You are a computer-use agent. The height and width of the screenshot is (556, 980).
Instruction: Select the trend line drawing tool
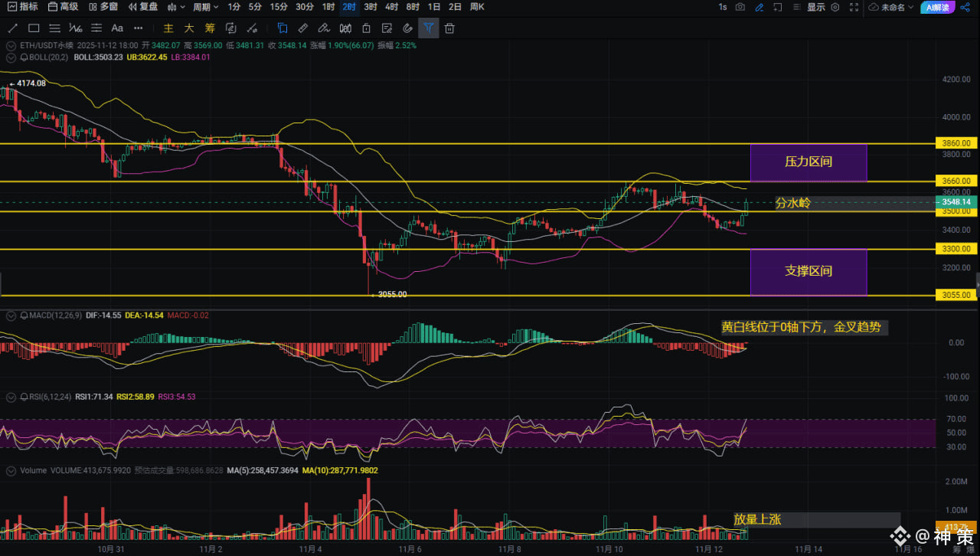tap(12, 28)
